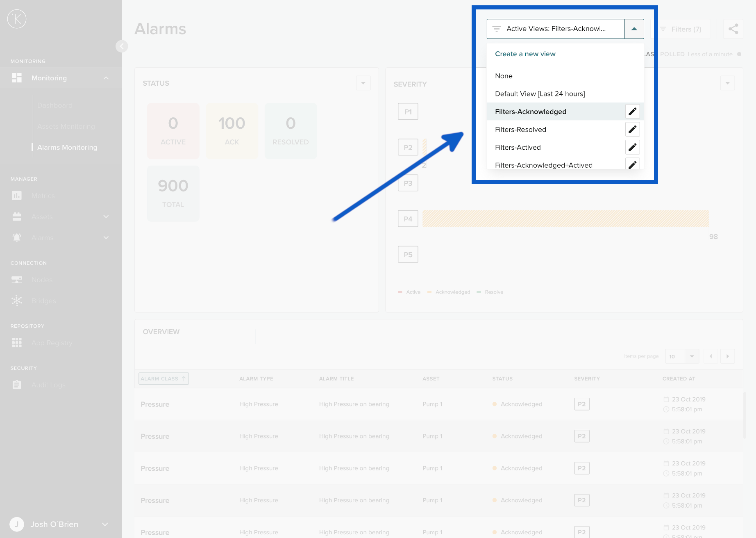
Task: Sort by the Alarm Class column
Action: [x=163, y=379]
